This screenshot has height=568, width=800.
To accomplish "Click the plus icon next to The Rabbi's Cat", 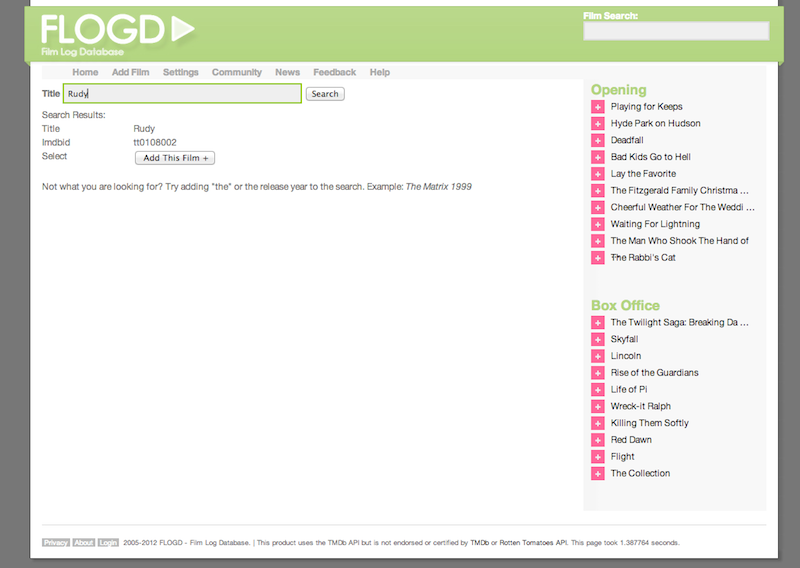I will coord(597,258).
